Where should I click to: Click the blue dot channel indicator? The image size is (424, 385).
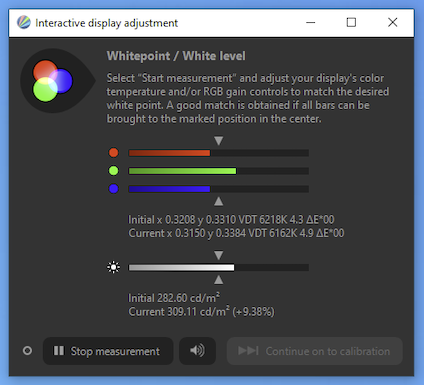point(114,189)
